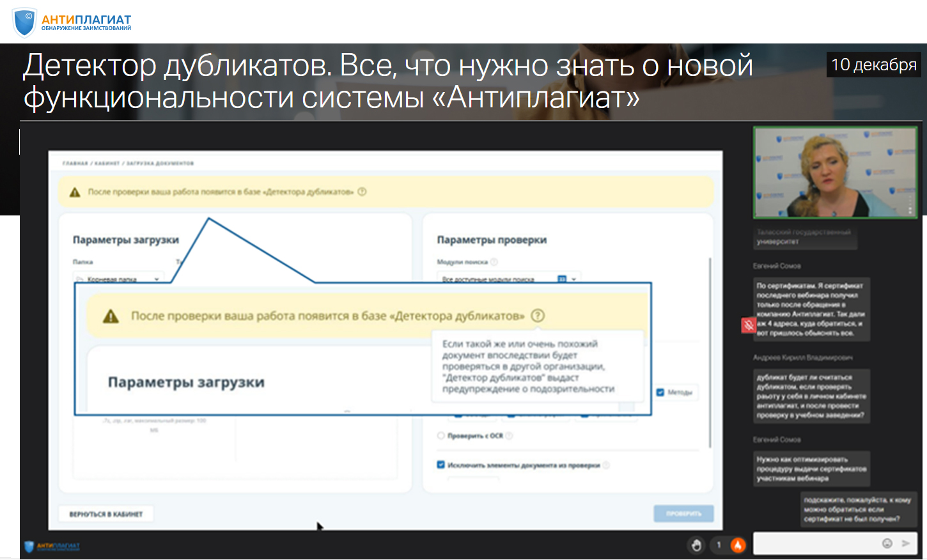Click the speaker video thumbnail
The image size is (927, 560).
(836, 173)
